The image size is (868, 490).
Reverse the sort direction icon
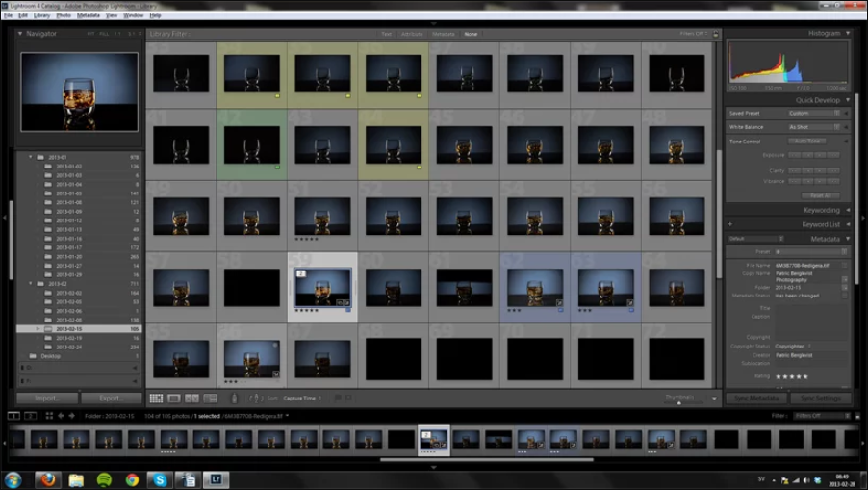(254, 399)
